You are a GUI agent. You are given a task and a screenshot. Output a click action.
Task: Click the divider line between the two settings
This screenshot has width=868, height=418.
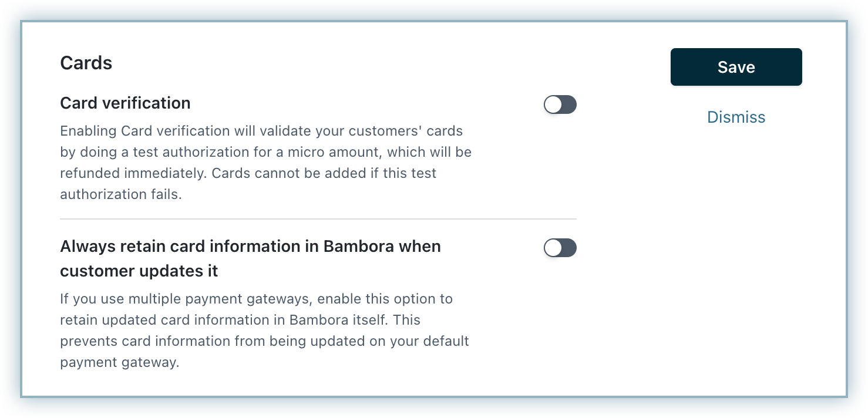click(318, 219)
